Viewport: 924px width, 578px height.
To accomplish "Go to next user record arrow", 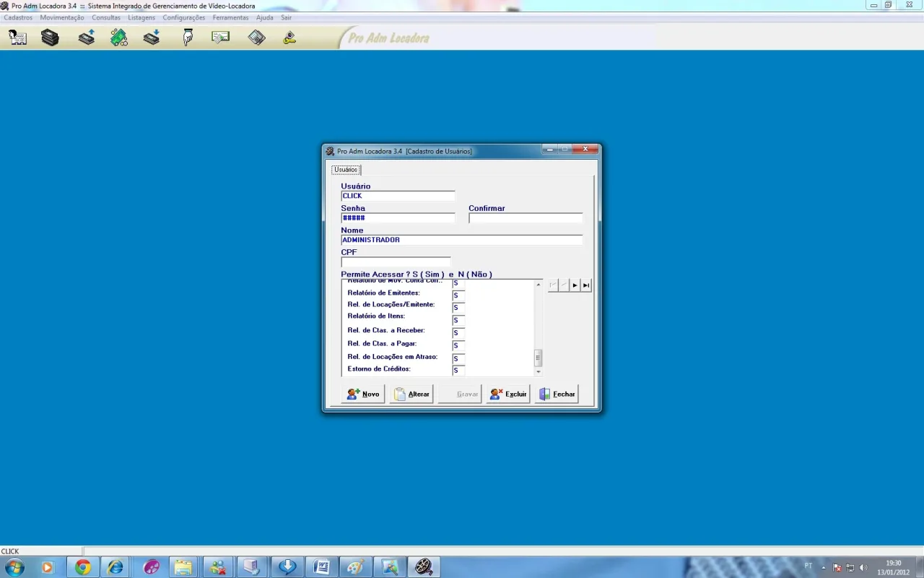I will [x=575, y=285].
